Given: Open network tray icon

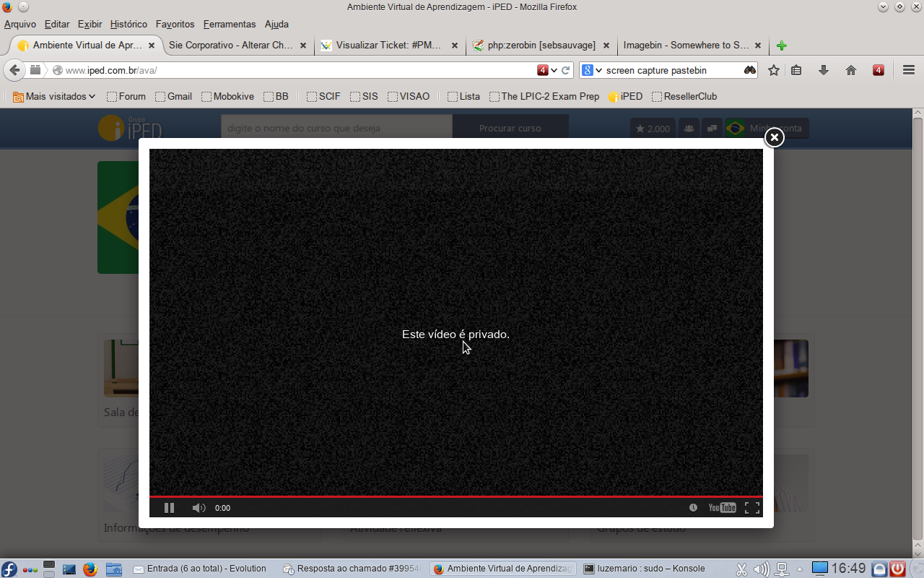Looking at the screenshot, I should click(x=782, y=569).
